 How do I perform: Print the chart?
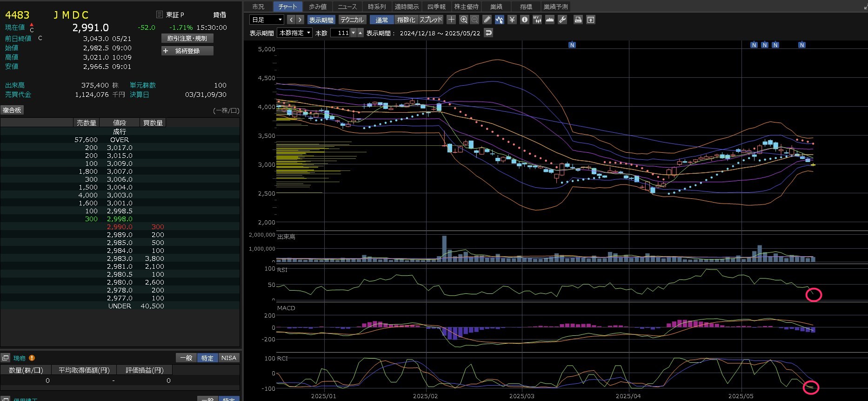[x=578, y=20]
